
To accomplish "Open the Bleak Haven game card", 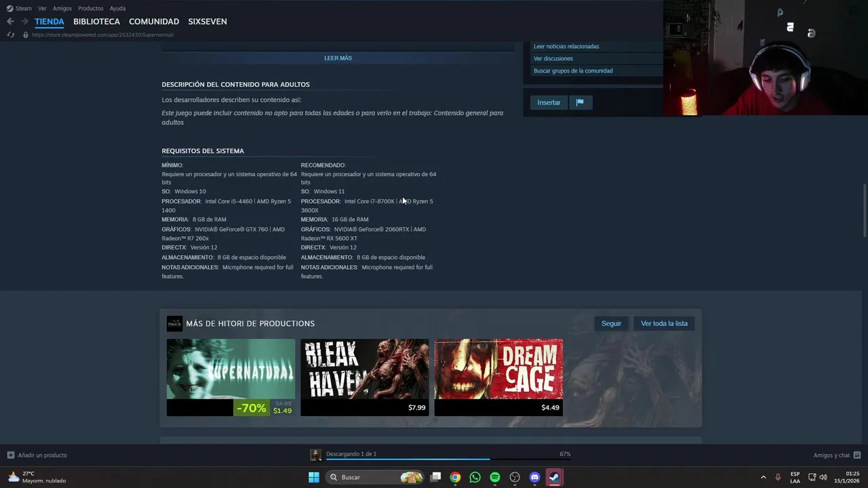I will click(x=365, y=378).
